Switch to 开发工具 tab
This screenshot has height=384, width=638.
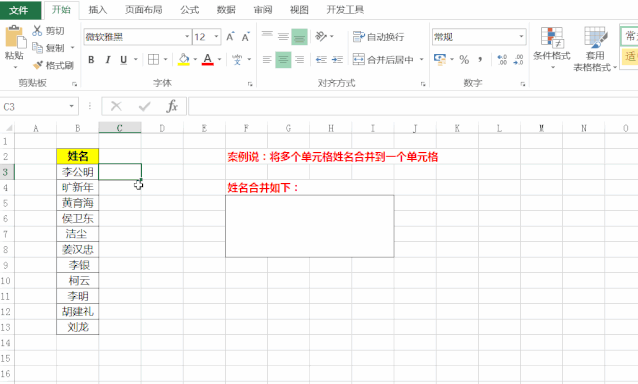pos(345,10)
